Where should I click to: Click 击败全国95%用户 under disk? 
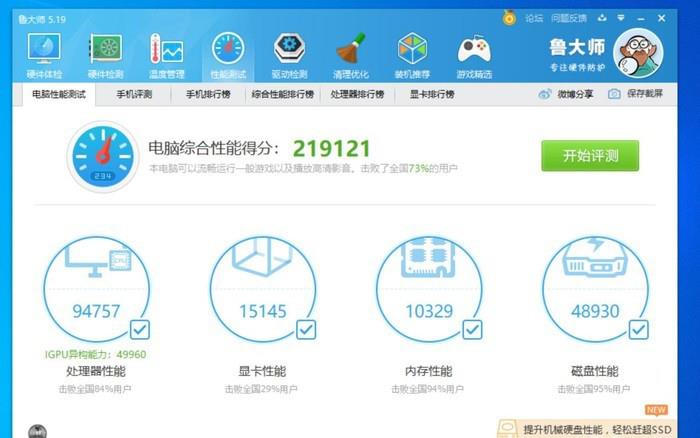click(x=594, y=389)
